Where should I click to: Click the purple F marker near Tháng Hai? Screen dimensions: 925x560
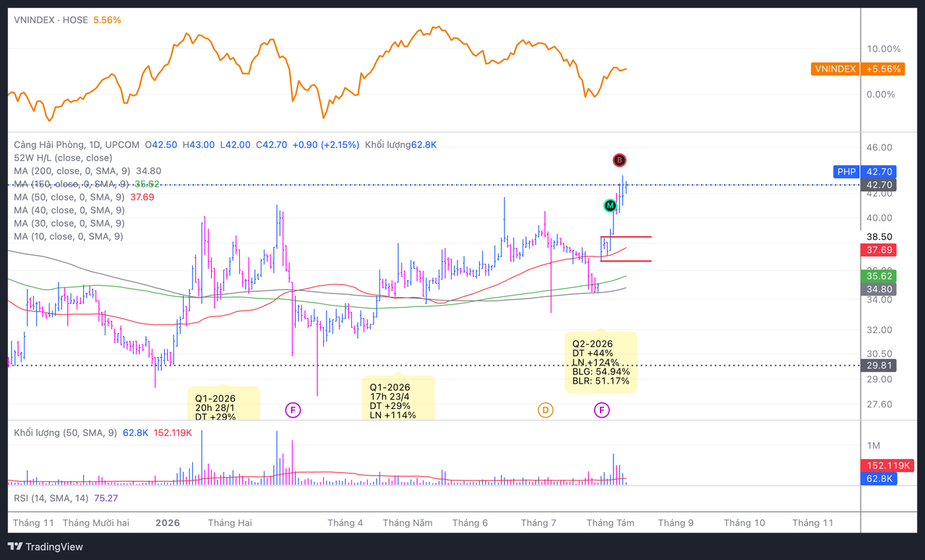[x=293, y=410]
